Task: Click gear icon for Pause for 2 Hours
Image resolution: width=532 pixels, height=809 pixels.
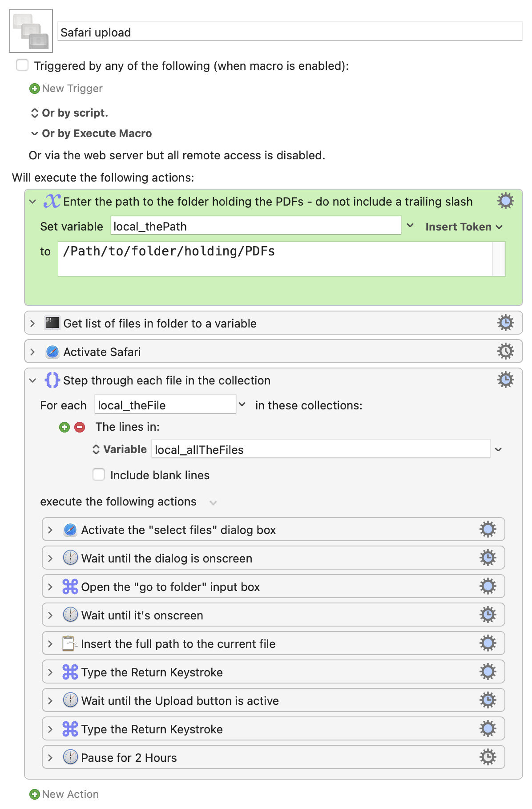Action: click(488, 757)
